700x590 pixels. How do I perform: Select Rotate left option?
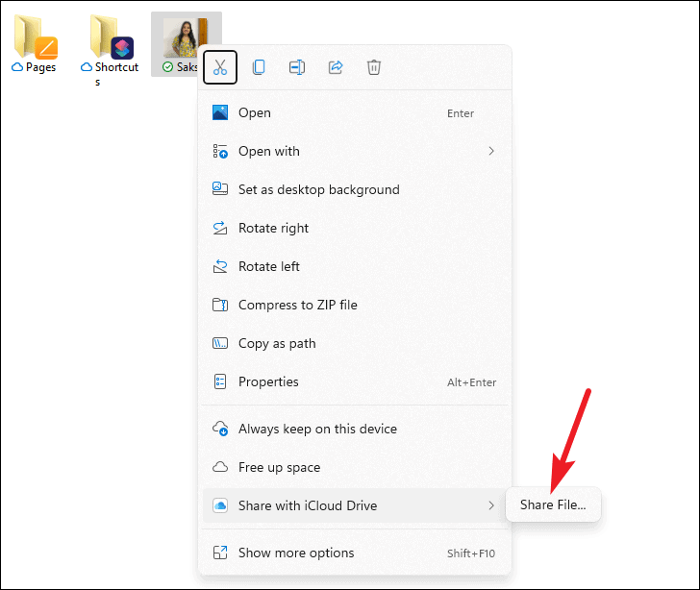click(x=355, y=266)
